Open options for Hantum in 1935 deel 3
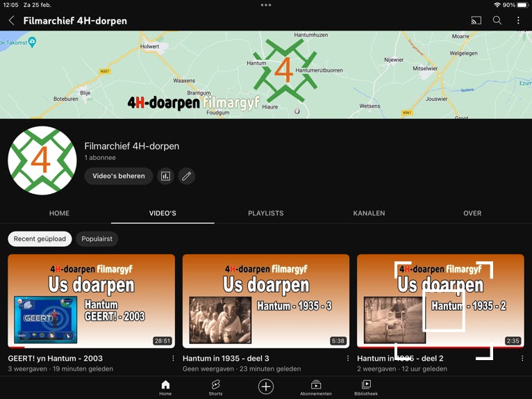 point(347,358)
